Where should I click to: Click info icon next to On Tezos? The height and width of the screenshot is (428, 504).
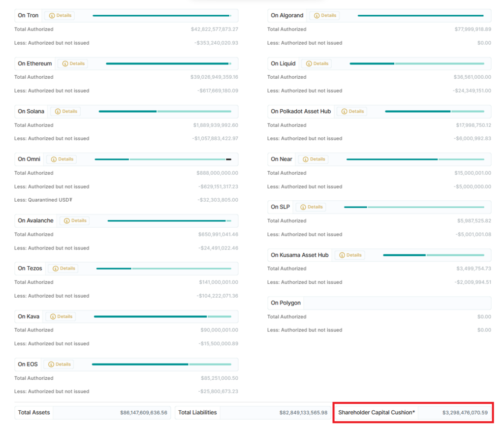56,269
